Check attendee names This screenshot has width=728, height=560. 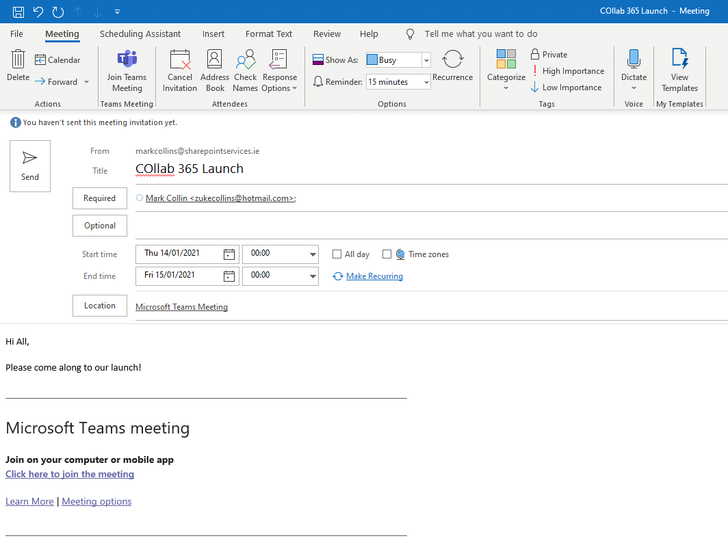pos(245,71)
